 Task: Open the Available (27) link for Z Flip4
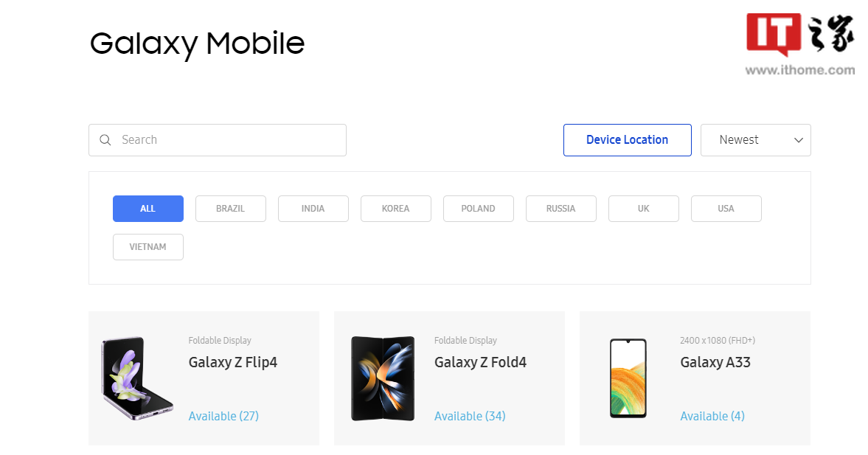(x=223, y=416)
